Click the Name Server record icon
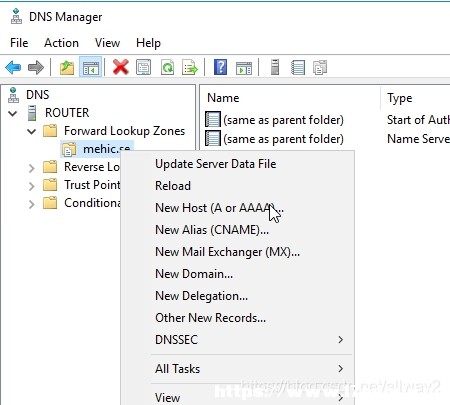The image size is (450, 405). (x=213, y=138)
